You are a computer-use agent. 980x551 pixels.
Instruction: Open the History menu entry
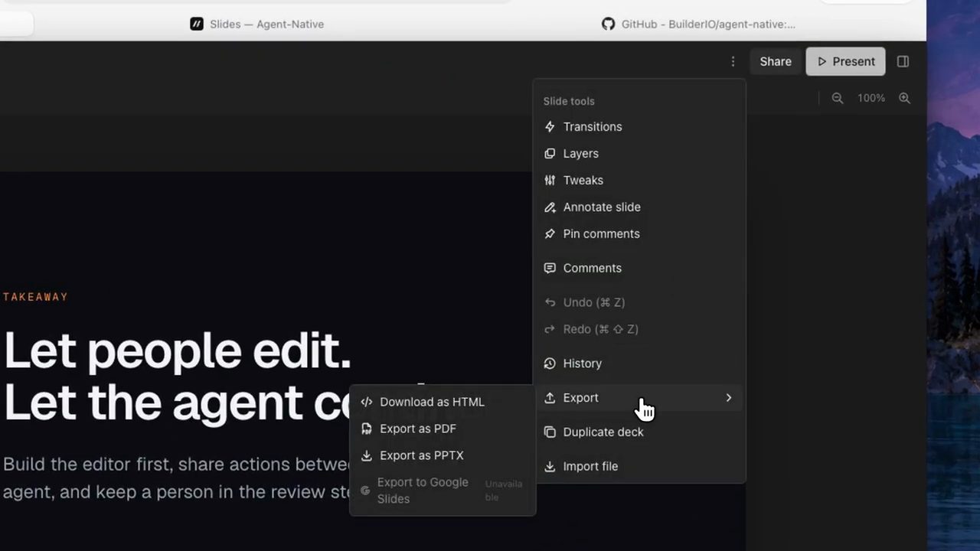pos(639,364)
